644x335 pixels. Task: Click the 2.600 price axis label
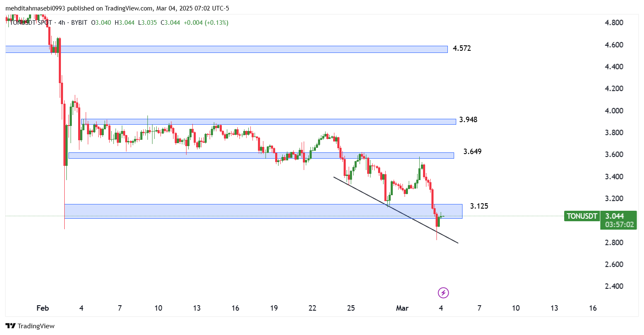click(x=614, y=264)
